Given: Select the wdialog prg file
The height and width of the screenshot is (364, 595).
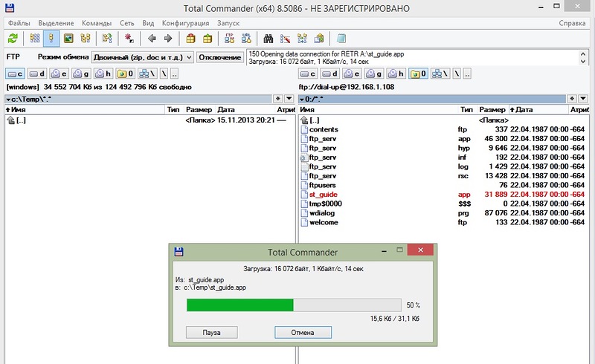Looking at the screenshot, I should [443, 213].
